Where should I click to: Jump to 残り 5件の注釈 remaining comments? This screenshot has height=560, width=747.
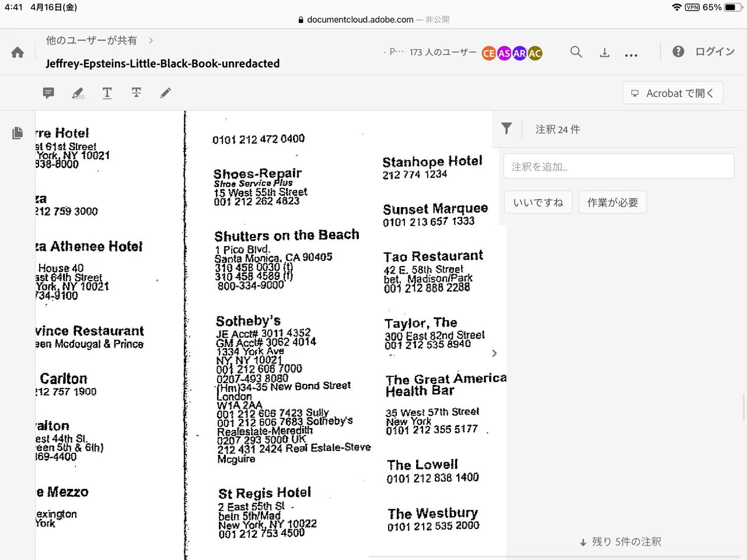click(620, 542)
